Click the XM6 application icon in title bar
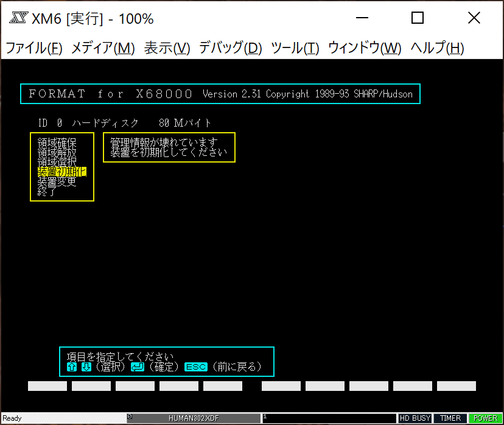 click(x=19, y=18)
